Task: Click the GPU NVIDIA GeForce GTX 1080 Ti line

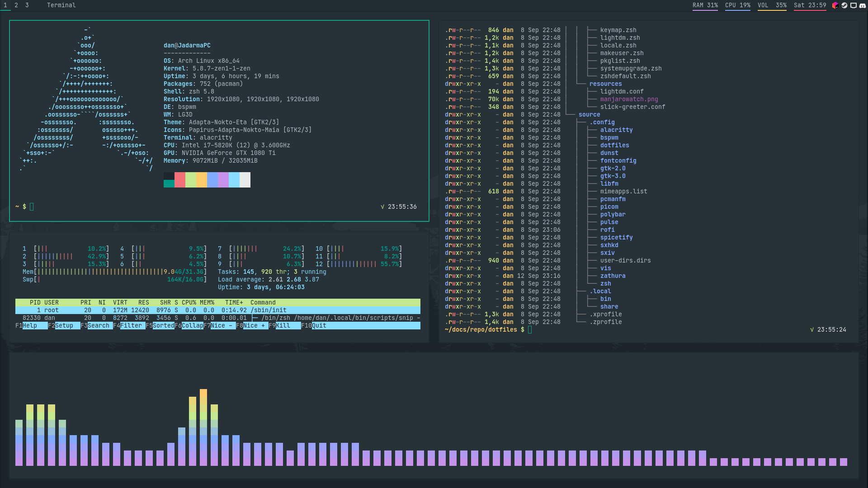Action: (220, 153)
